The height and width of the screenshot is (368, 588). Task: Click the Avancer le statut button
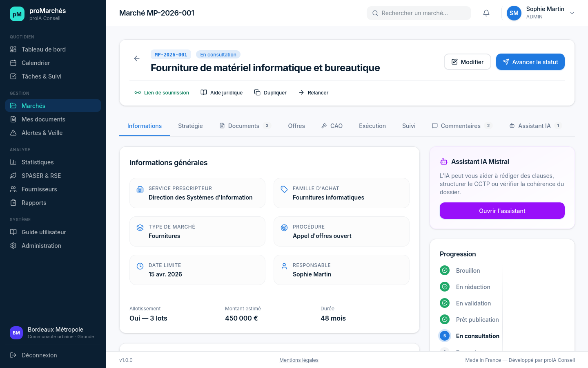click(x=530, y=62)
